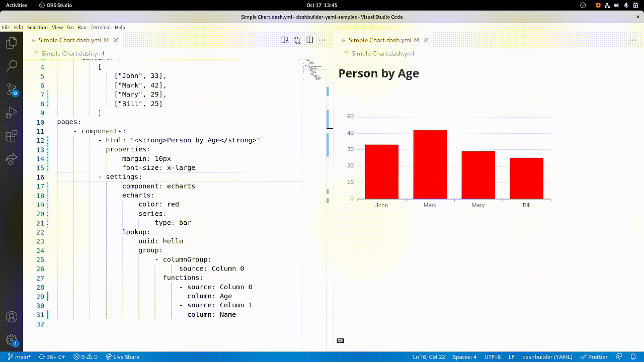The height and width of the screenshot is (362, 644).
Task: Open the Manage gear icon
Action: (x=11, y=340)
